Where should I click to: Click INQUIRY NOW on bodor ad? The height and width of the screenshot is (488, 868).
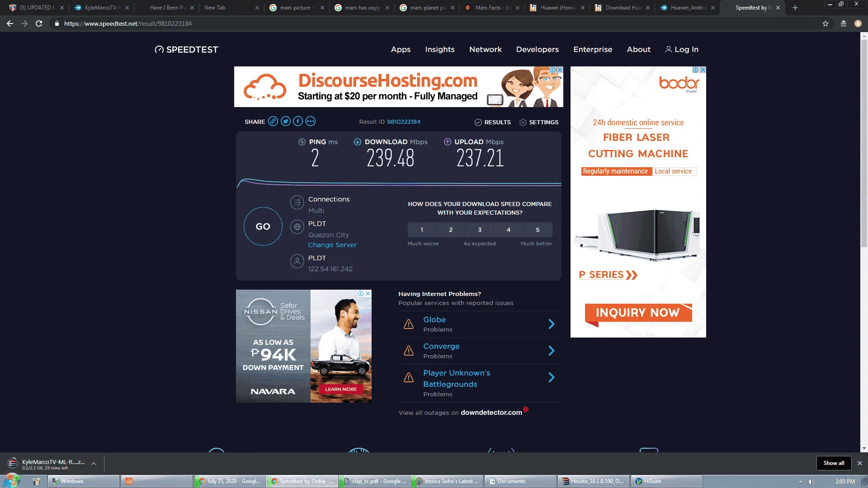(638, 313)
